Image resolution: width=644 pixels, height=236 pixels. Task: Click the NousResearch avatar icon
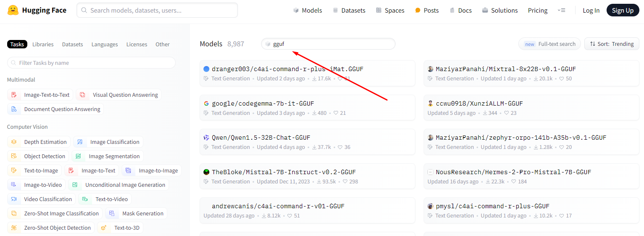[x=430, y=172]
